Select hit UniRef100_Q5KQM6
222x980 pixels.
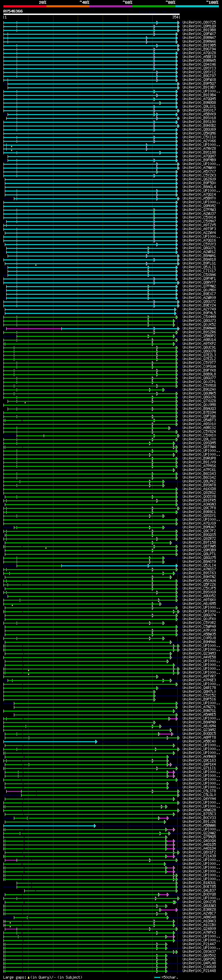point(199,133)
